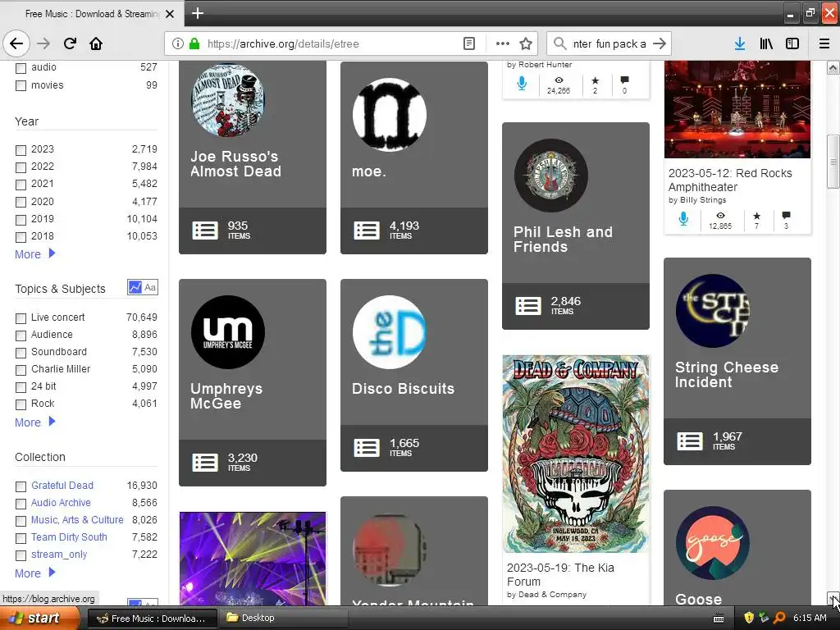Toggle reader view in address bar
This screenshot has height=630, width=840.
pyautogui.click(x=468, y=43)
